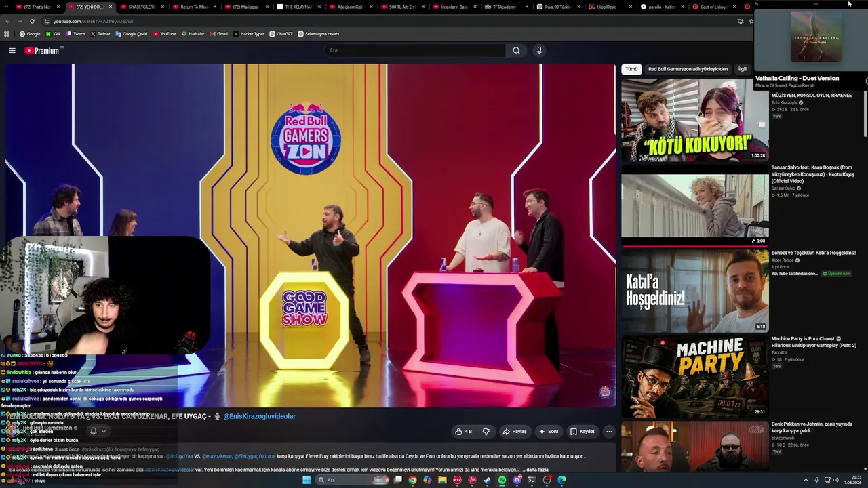Switch to the THE KELAYNAK tab
This screenshot has width=868, height=488.
(x=298, y=7)
